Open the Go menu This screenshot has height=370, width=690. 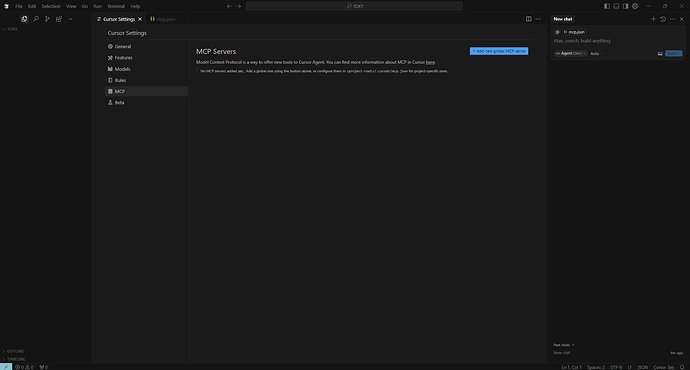84,6
